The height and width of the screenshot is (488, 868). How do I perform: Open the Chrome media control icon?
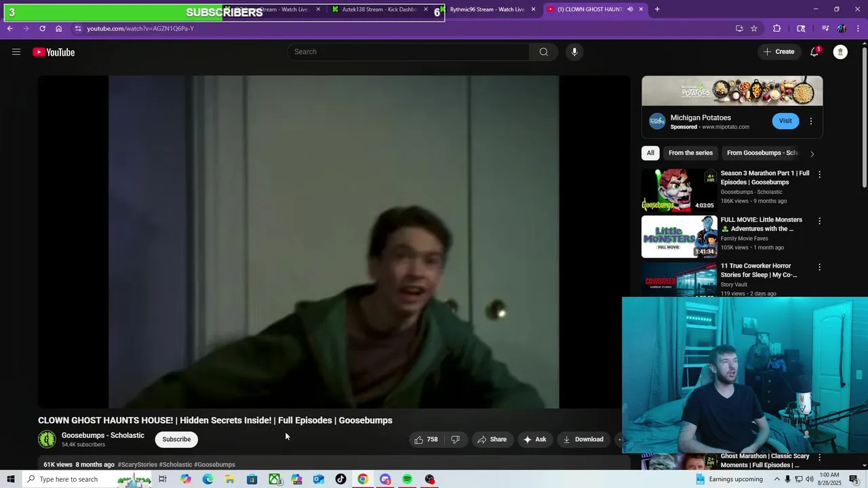coord(825,28)
